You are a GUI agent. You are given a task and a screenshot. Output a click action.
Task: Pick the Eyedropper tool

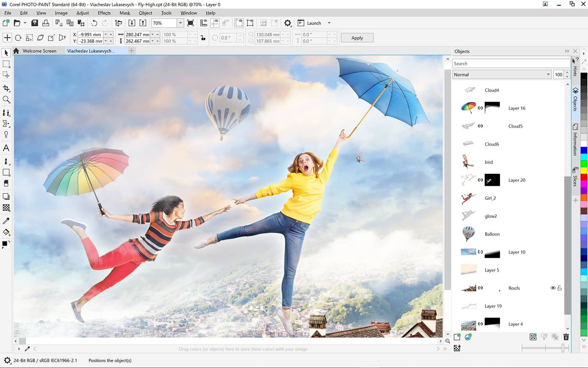point(6,221)
